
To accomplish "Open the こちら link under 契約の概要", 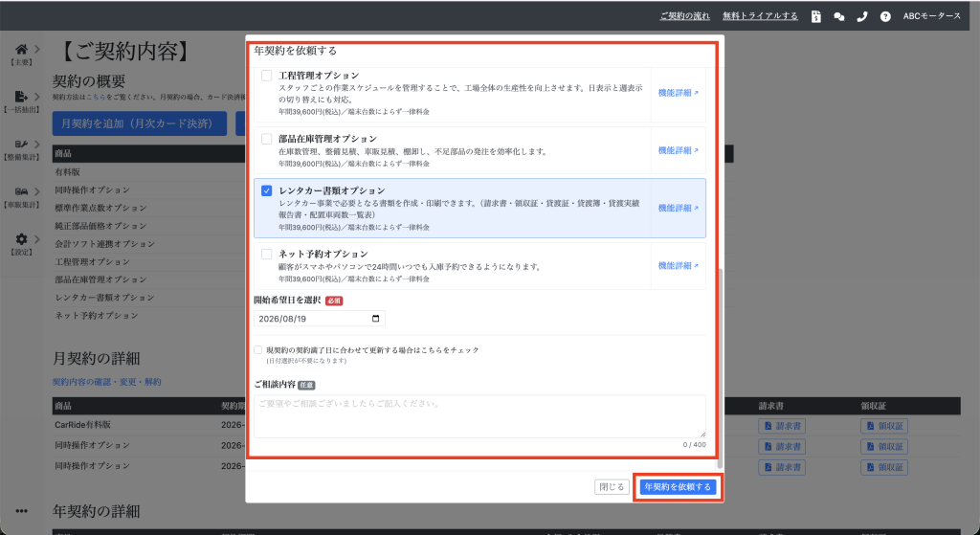I will [x=96, y=98].
